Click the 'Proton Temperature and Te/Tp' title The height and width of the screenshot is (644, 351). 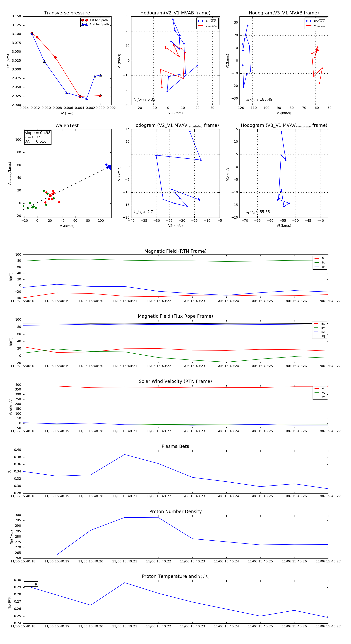coord(175,576)
